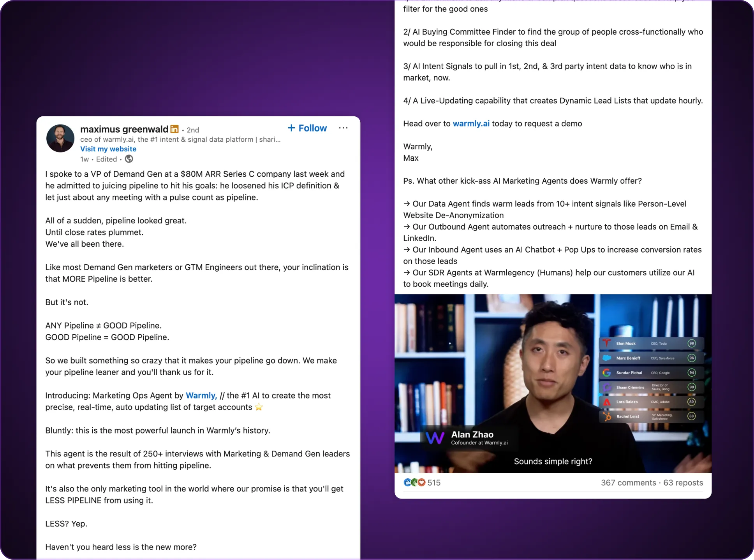This screenshot has height=560, width=754.
Task: Open the Visit my website link
Action: click(108, 149)
